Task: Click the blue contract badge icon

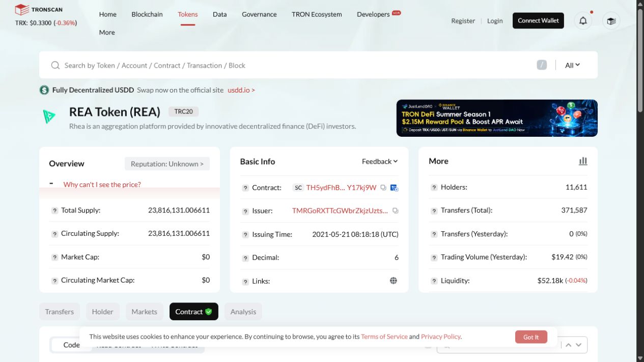Action: [x=394, y=188]
